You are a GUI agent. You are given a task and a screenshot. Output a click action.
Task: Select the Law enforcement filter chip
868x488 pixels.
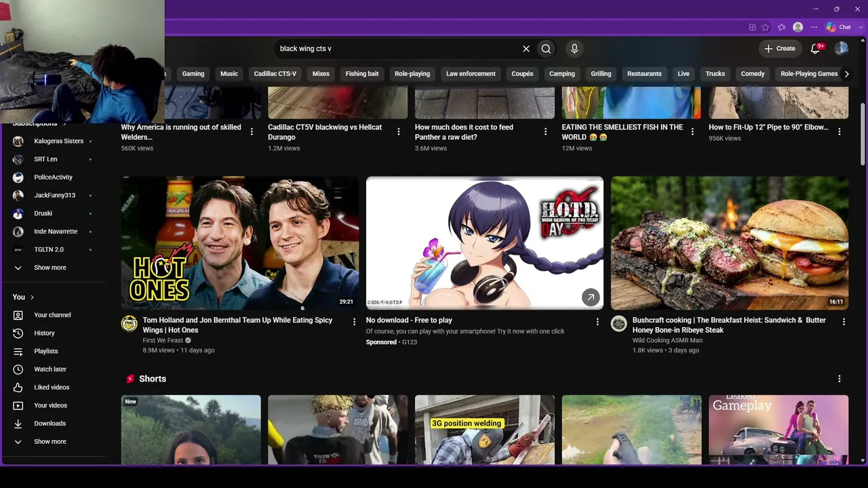pyautogui.click(x=471, y=74)
